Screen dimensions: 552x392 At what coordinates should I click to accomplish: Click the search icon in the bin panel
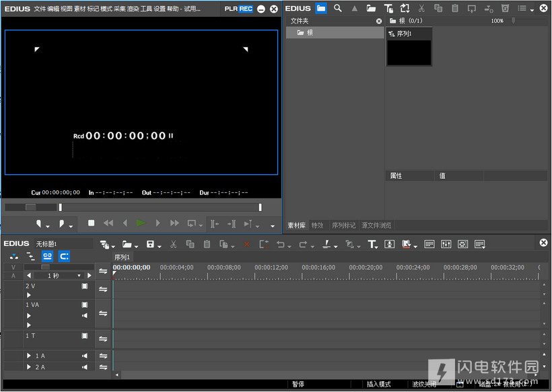(338, 9)
